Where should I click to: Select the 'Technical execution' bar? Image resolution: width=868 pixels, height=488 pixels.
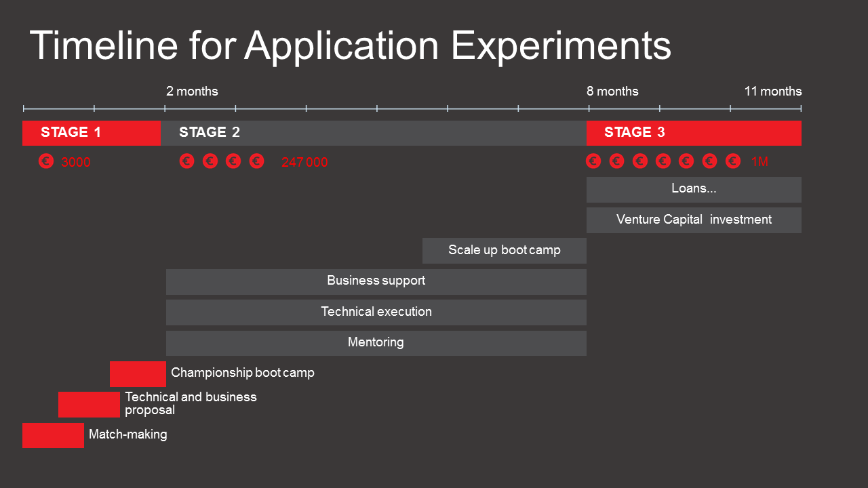[x=376, y=312]
